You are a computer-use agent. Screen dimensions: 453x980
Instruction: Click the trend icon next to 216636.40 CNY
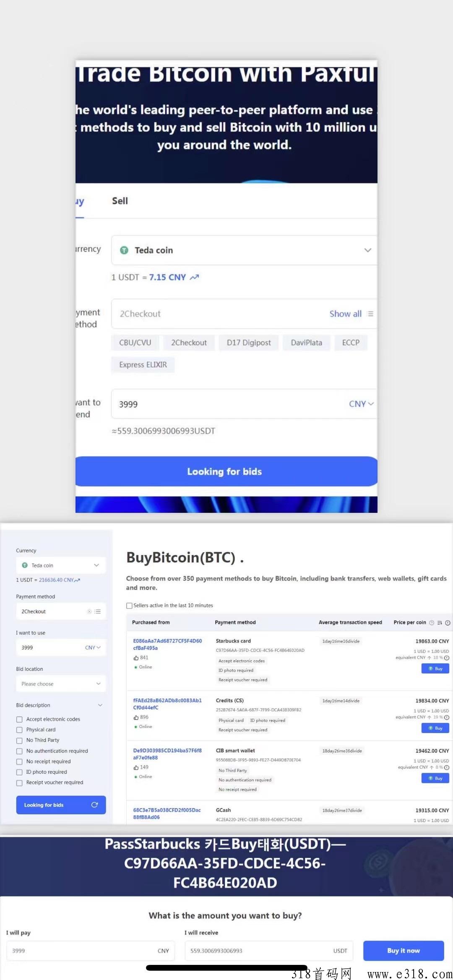[77, 580]
